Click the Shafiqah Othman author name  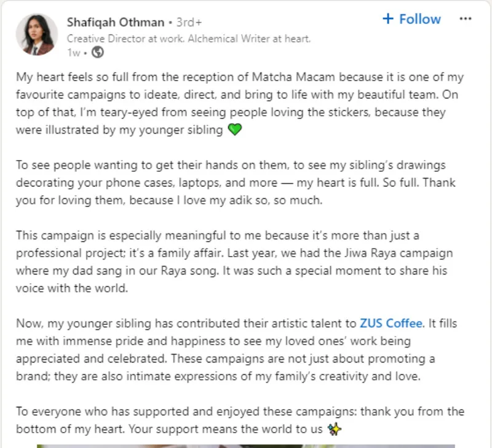(x=115, y=22)
